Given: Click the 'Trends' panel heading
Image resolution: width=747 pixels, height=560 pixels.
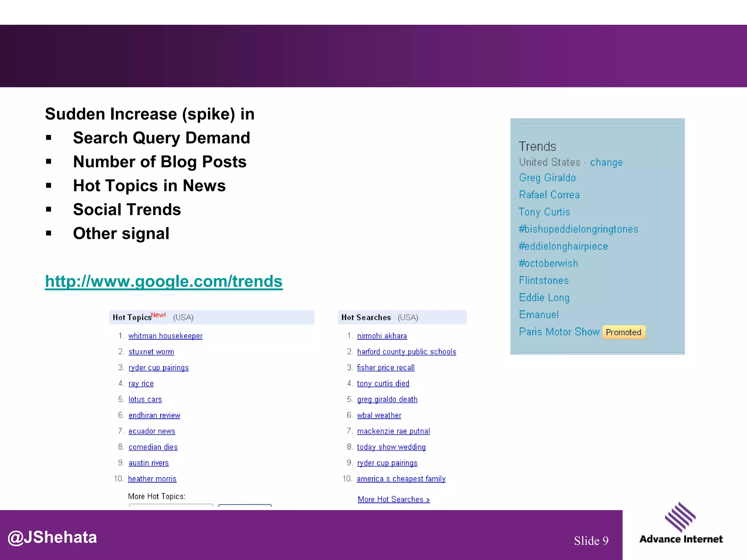Looking at the screenshot, I should [538, 147].
